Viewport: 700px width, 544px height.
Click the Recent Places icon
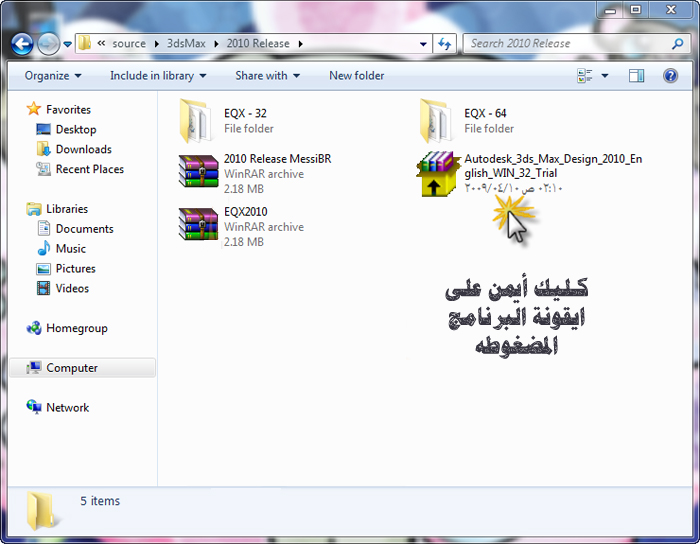43,169
